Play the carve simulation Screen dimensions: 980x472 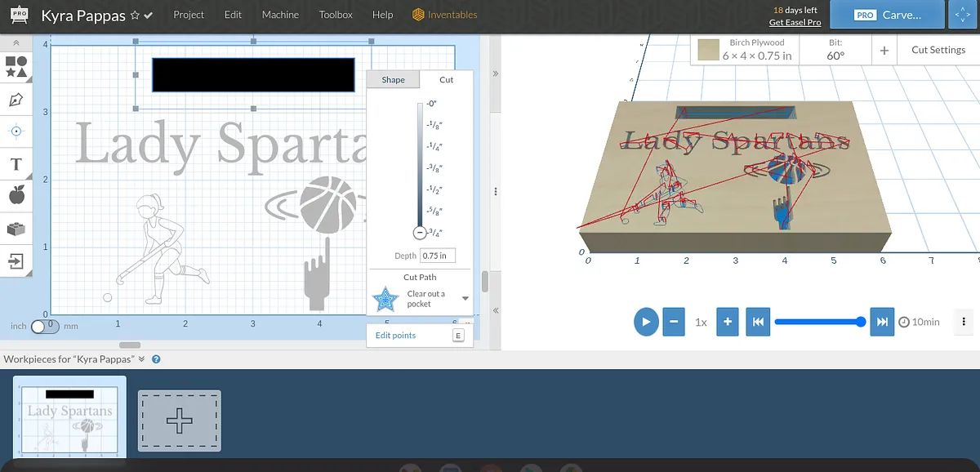646,322
